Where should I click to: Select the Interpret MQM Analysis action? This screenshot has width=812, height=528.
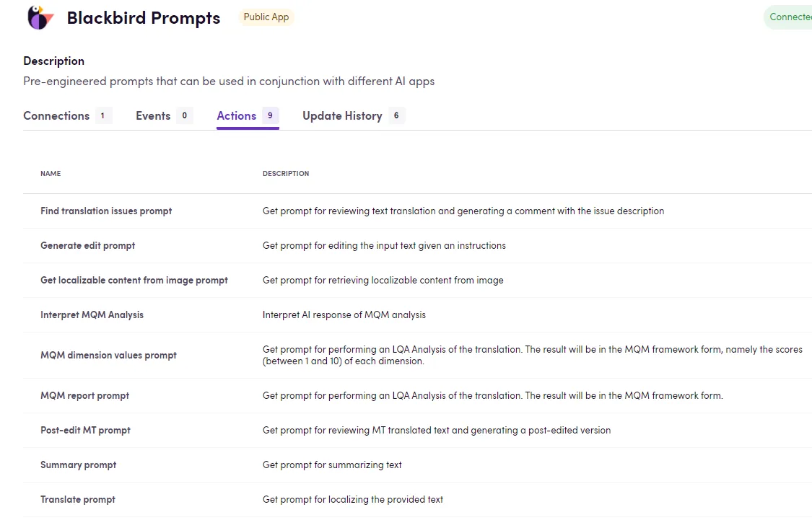(x=92, y=314)
